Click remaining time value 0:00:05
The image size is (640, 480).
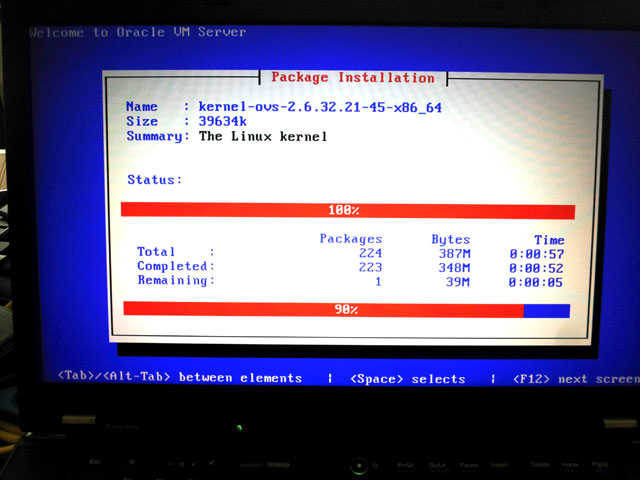click(536, 282)
